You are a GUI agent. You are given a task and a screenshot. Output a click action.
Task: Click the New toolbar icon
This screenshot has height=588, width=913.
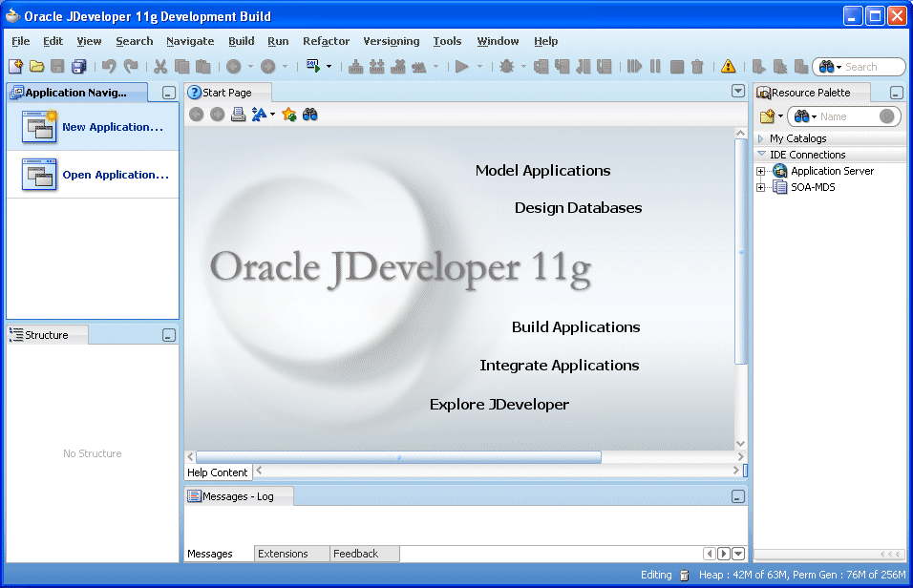tap(15, 67)
